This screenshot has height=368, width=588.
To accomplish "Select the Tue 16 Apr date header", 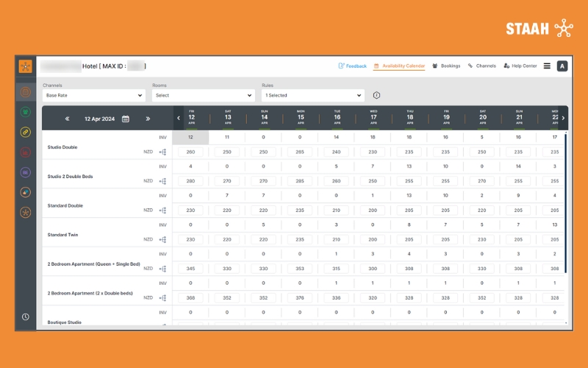I will (x=337, y=118).
